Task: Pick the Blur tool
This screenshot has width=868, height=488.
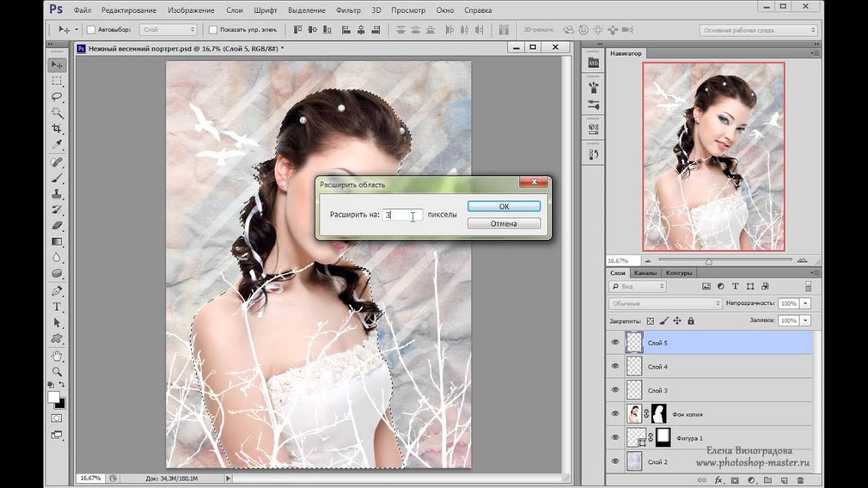Action: (x=57, y=258)
